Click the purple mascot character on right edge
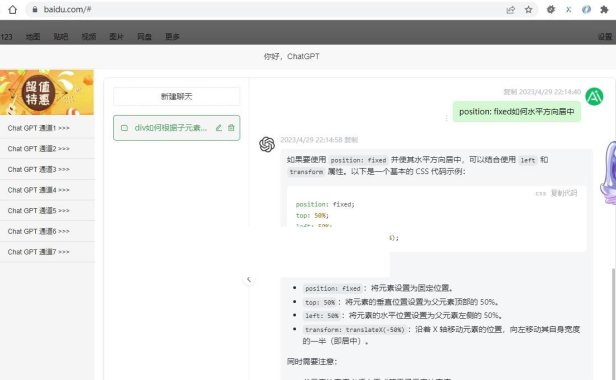Viewport: 616px width, 380px height. click(x=608, y=173)
